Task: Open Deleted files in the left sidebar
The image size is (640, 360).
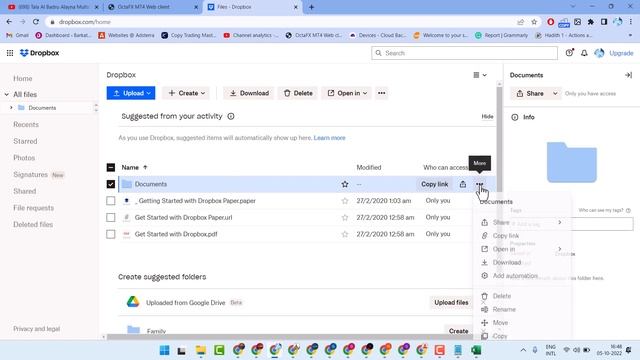Action: 33,224
